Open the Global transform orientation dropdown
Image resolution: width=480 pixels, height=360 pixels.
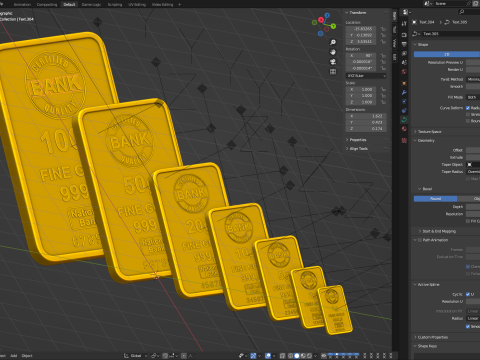tap(136, 356)
